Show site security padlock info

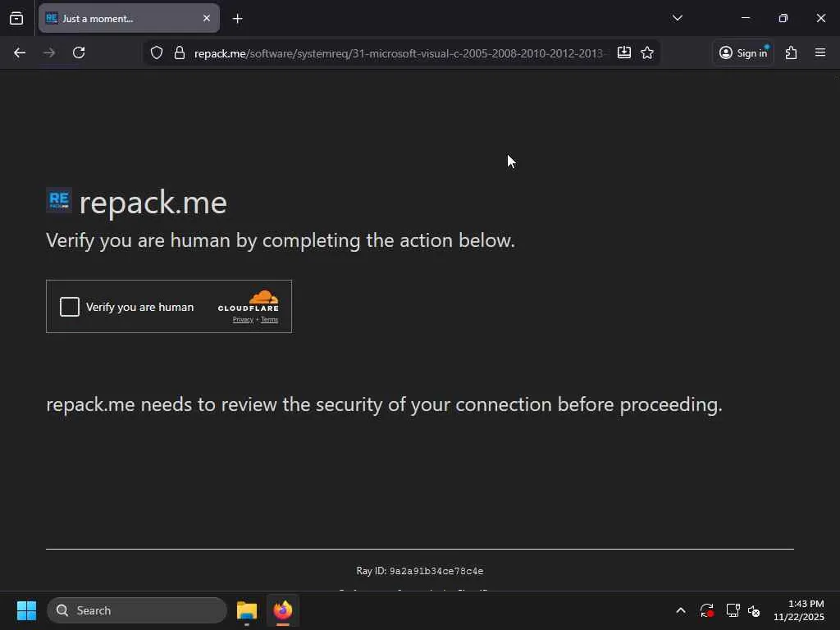(179, 52)
